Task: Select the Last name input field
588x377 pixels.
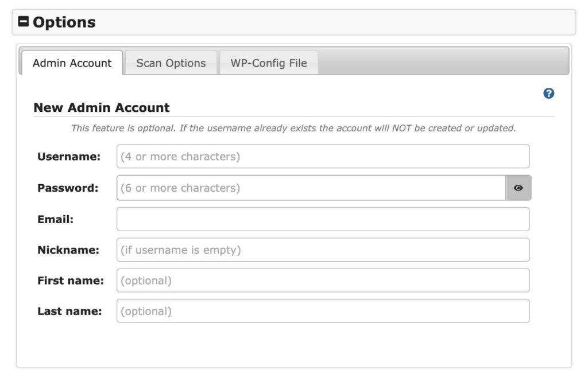Action: point(323,312)
